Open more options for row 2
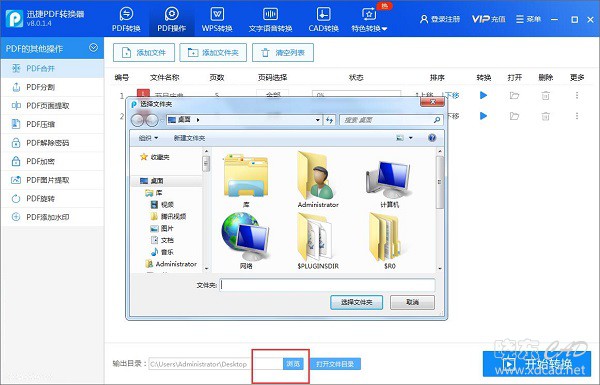Image resolution: width=600 pixels, height=385 pixels. point(577,116)
